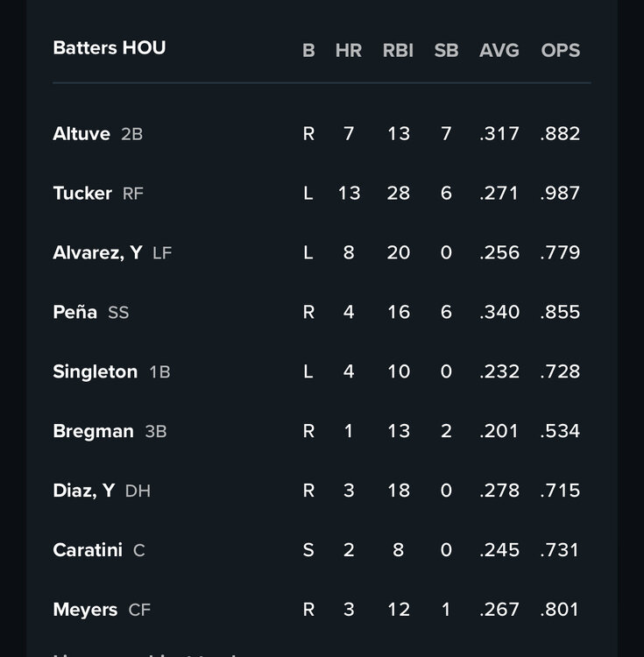Screen dimensions: 644x657
Task: Sort by the RBI column header
Action: [x=398, y=51]
